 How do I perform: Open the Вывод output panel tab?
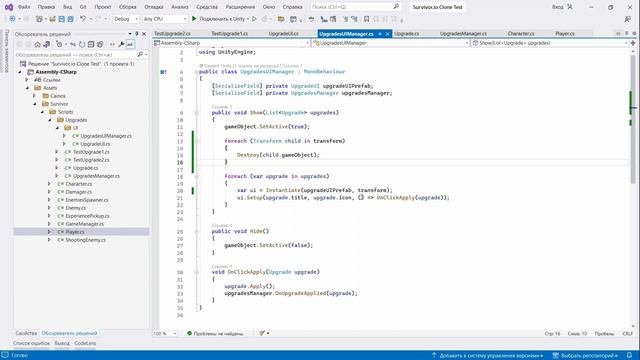(62, 343)
